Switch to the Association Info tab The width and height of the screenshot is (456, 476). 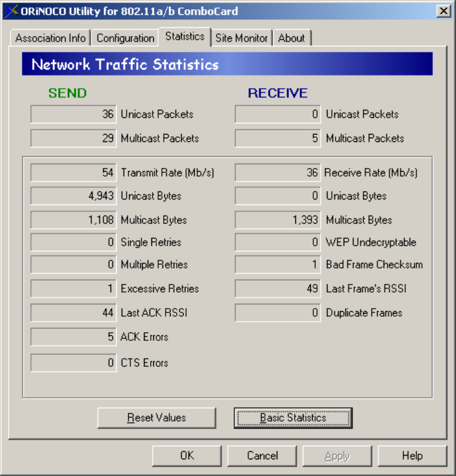pyautogui.click(x=50, y=38)
